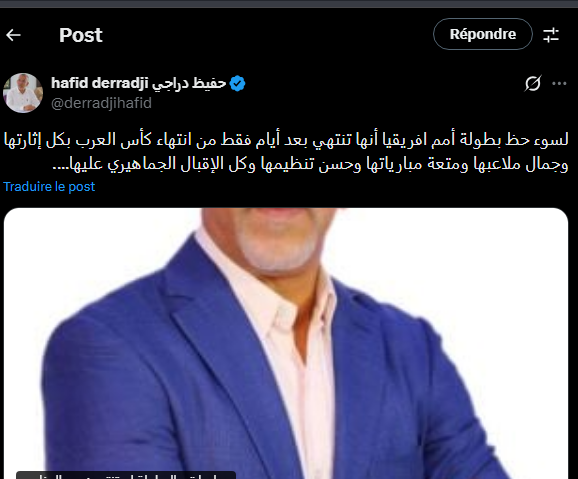Click the first line of the Arabic post
The image size is (578, 479).
286,140
